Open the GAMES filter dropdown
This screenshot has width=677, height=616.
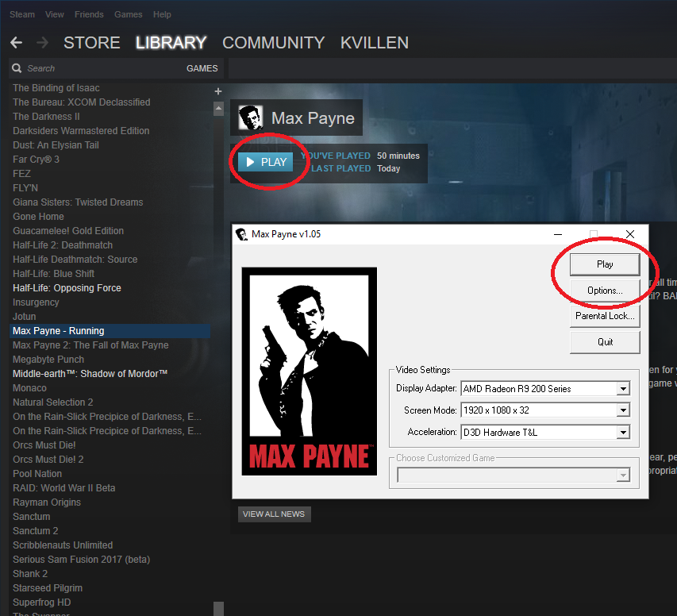(202, 68)
